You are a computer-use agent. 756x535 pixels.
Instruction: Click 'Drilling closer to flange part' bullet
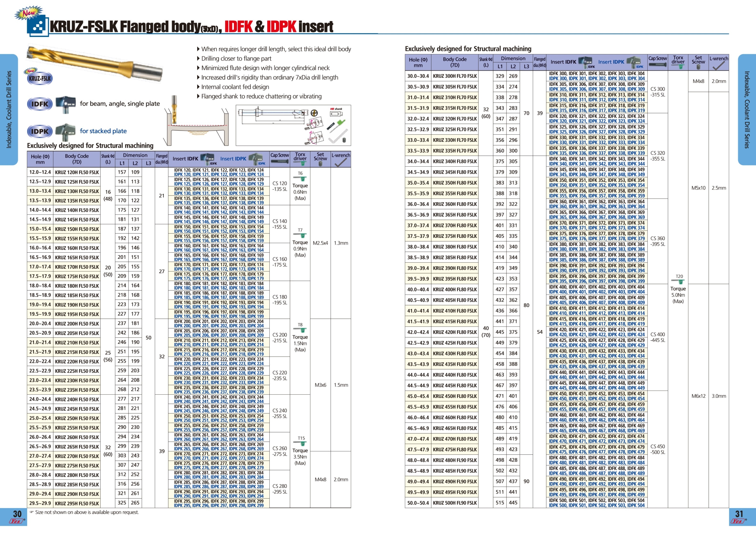234,58
